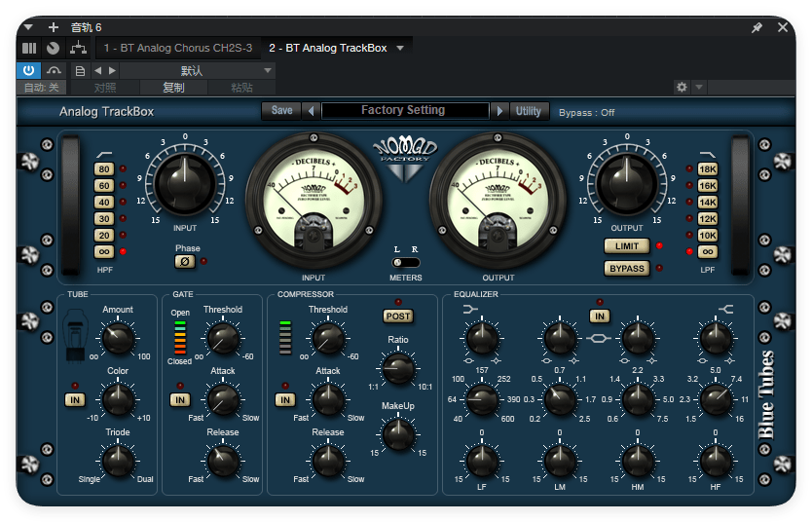This screenshot has width=812, height=522.
Task: Toggle the BYPASS button
Action: tap(627, 268)
